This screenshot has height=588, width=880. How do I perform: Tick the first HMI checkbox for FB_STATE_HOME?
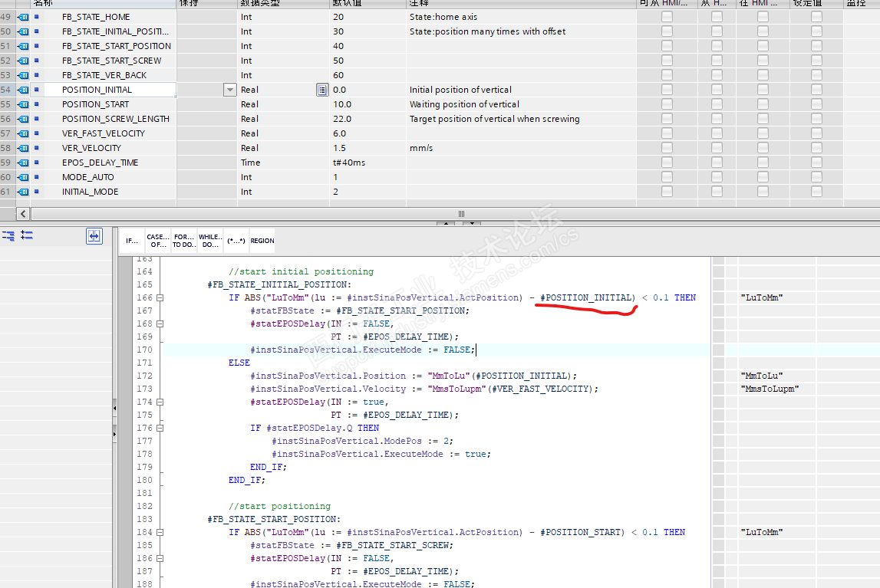667,17
